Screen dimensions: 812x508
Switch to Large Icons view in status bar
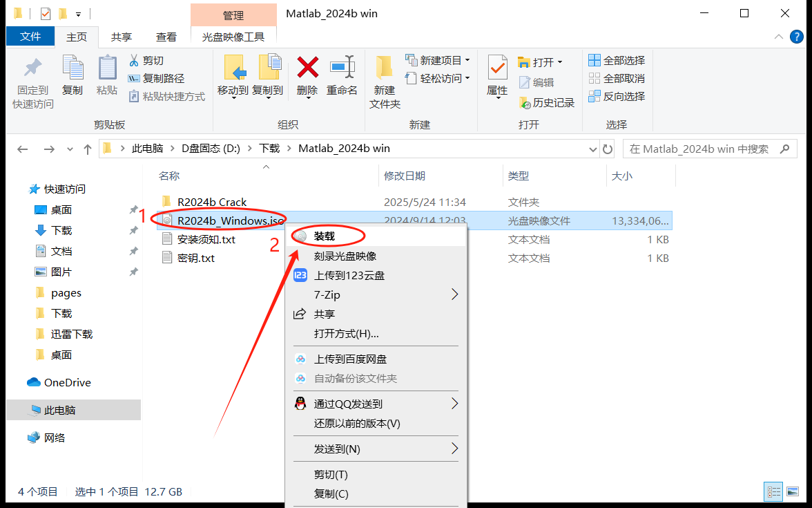793,491
